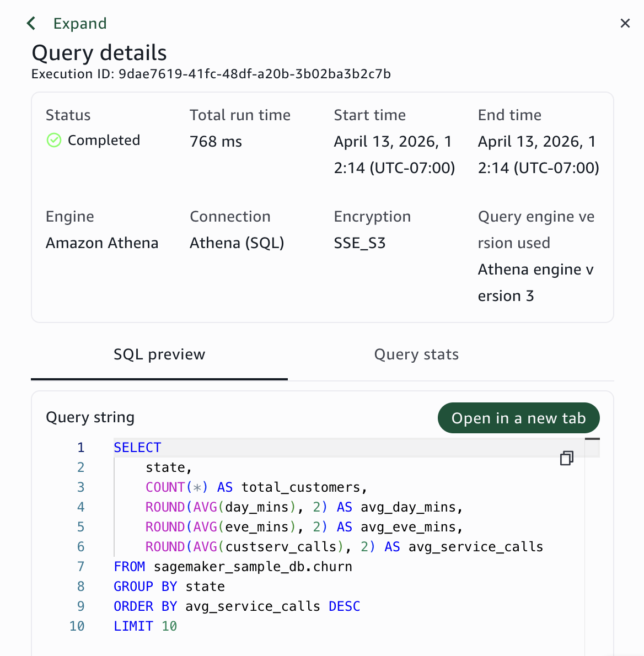Open the Query stats tab
Viewport: 644px width, 656px height.
click(x=416, y=354)
